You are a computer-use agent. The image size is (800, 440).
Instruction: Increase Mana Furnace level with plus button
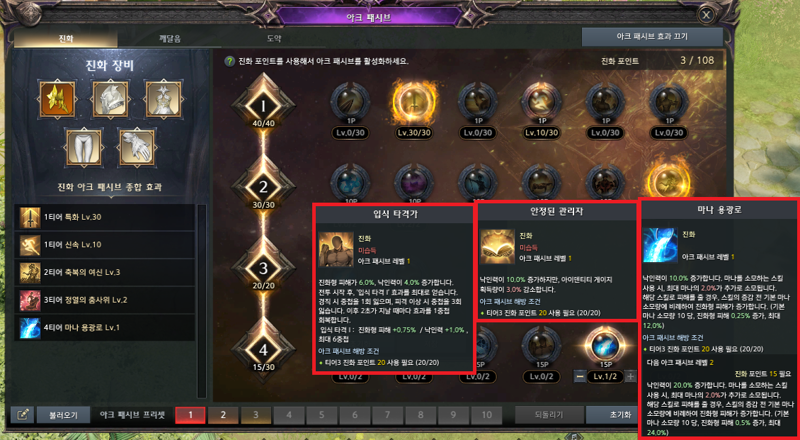(x=631, y=377)
